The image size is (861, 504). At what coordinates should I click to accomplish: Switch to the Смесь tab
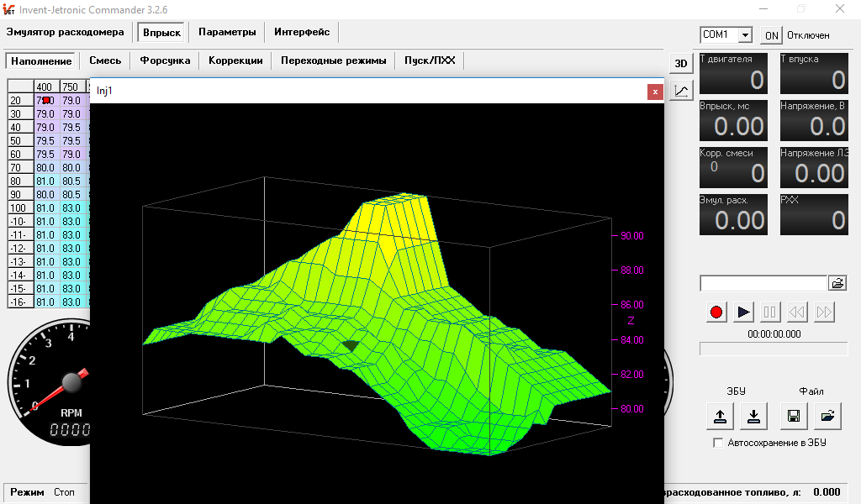click(x=105, y=60)
